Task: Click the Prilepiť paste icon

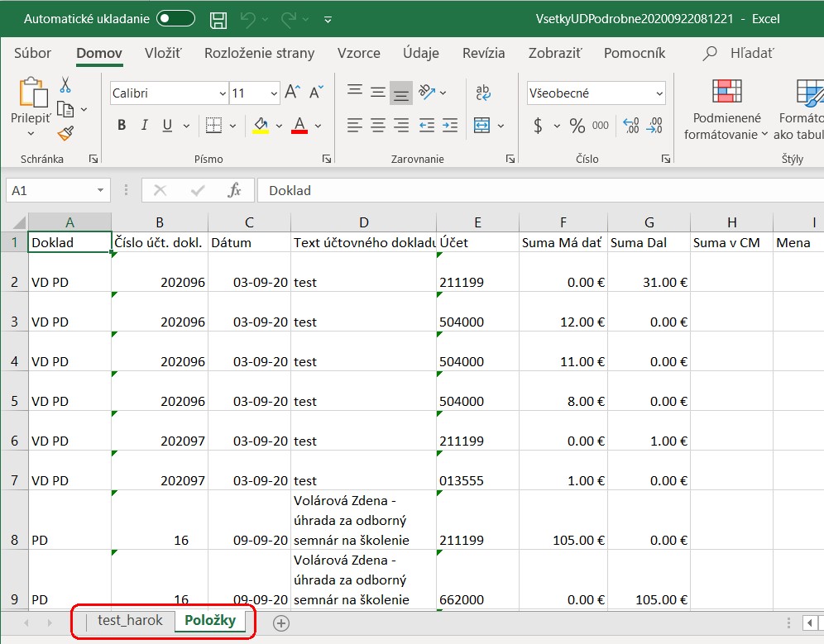Action: click(32, 93)
